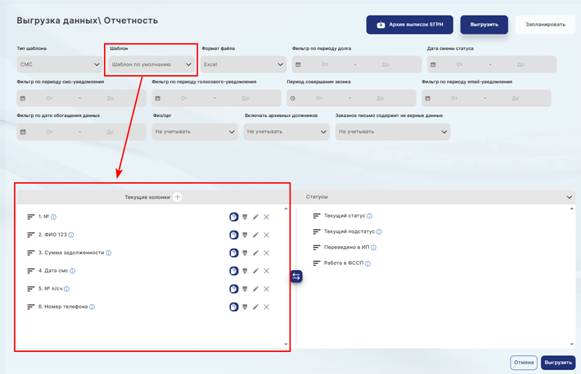Click 'Фильтр по периоду голосового-уведомления' date field
Image resolution: width=581 pixels, height=374 pixels.
[216, 98]
